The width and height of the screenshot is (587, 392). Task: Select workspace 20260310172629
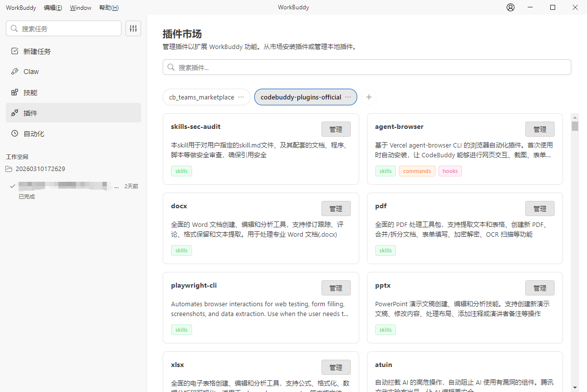(41, 169)
